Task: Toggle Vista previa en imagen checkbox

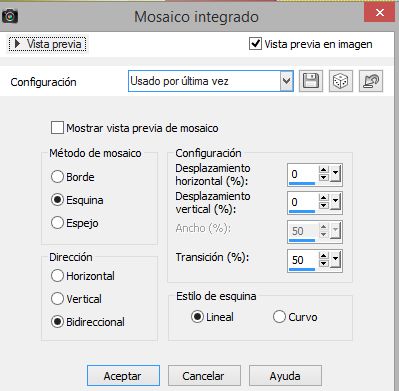Action: click(x=255, y=44)
